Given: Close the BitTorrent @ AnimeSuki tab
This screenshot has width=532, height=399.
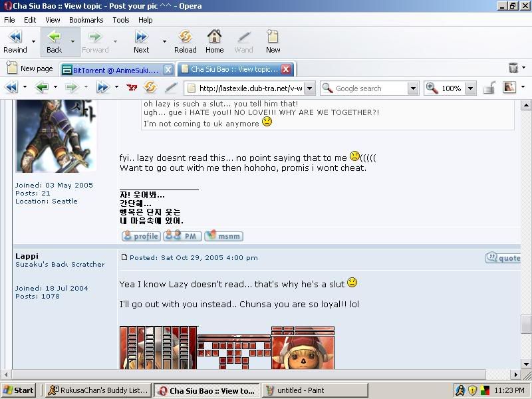Looking at the screenshot, I should (168, 70).
